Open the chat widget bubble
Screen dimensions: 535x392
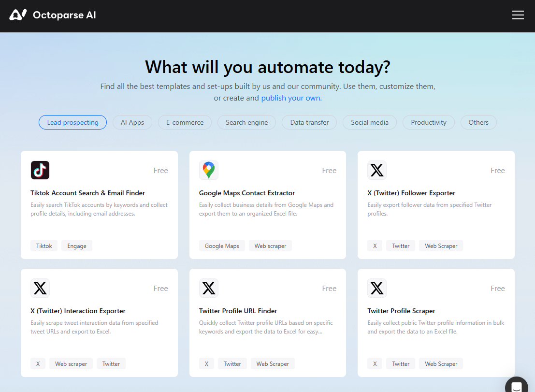[516, 386]
